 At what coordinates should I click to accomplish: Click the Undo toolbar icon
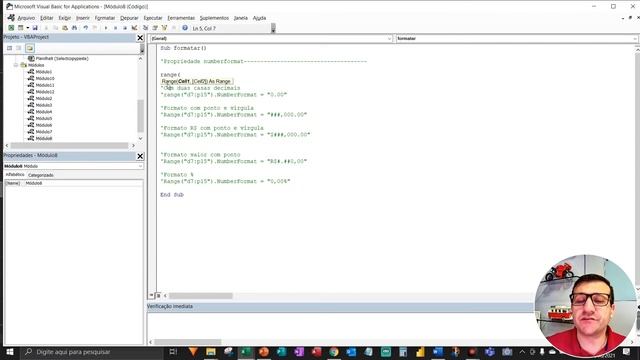coord(86,28)
